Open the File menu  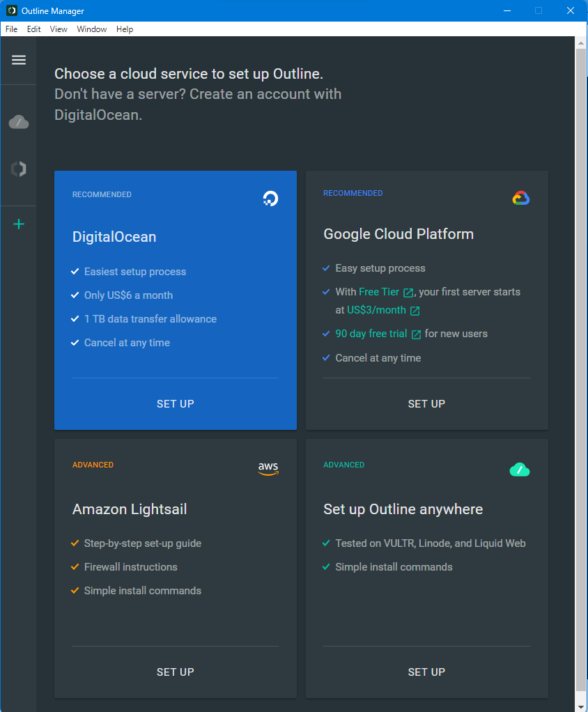(x=11, y=29)
